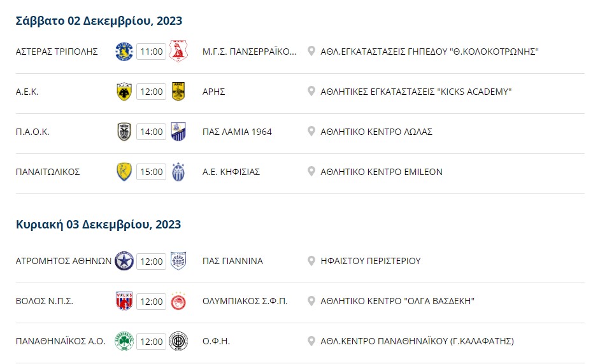
Task: Click the Panathinaikos green shamrock logo
Action: [124, 342]
